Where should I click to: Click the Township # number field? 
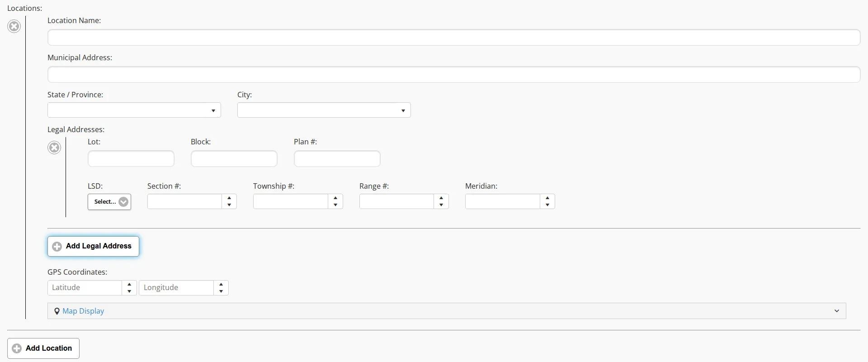[x=290, y=201]
